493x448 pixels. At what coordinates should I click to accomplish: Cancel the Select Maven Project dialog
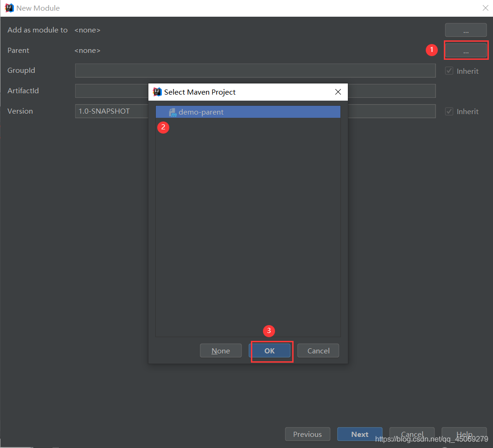click(318, 351)
